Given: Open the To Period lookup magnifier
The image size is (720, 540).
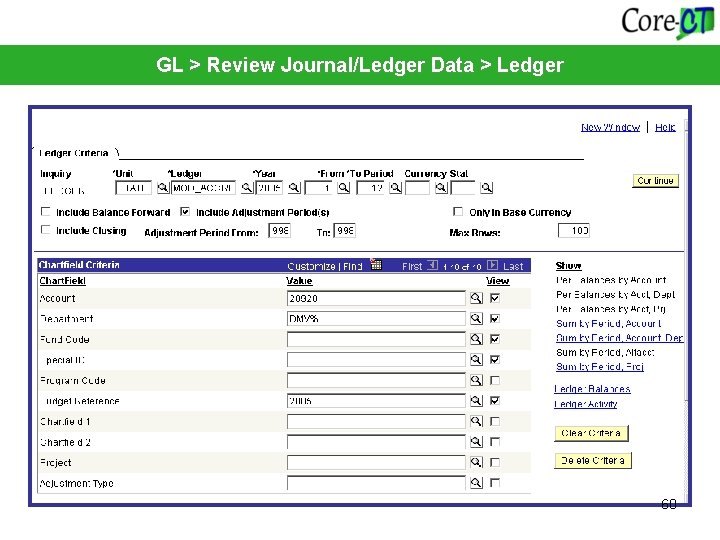Looking at the screenshot, I should coord(396,187).
